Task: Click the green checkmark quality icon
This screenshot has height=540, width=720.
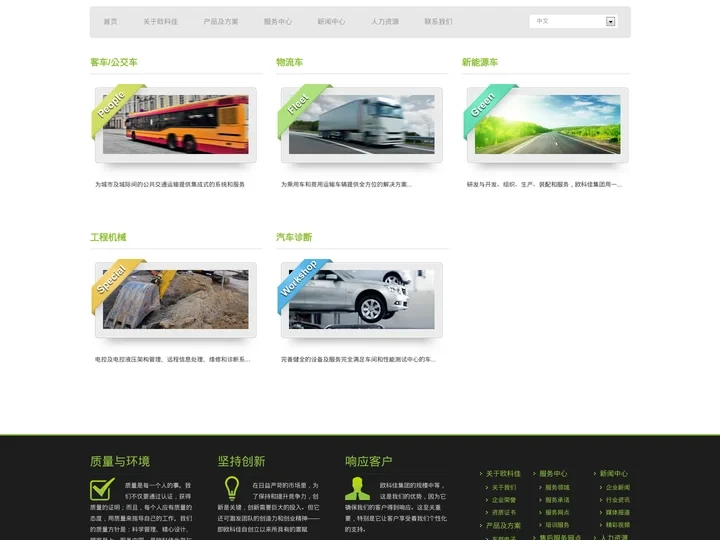Action: tap(102, 489)
